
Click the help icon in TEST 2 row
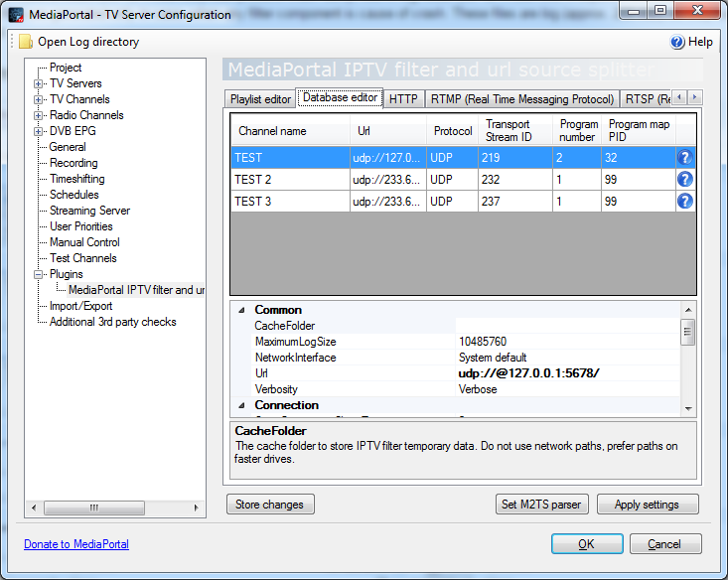pos(685,179)
